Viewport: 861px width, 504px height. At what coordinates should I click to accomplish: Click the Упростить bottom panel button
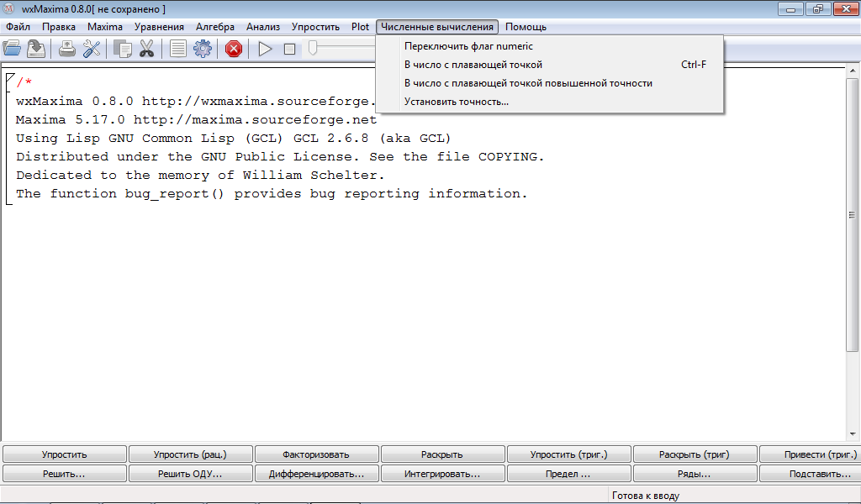(64, 454)
